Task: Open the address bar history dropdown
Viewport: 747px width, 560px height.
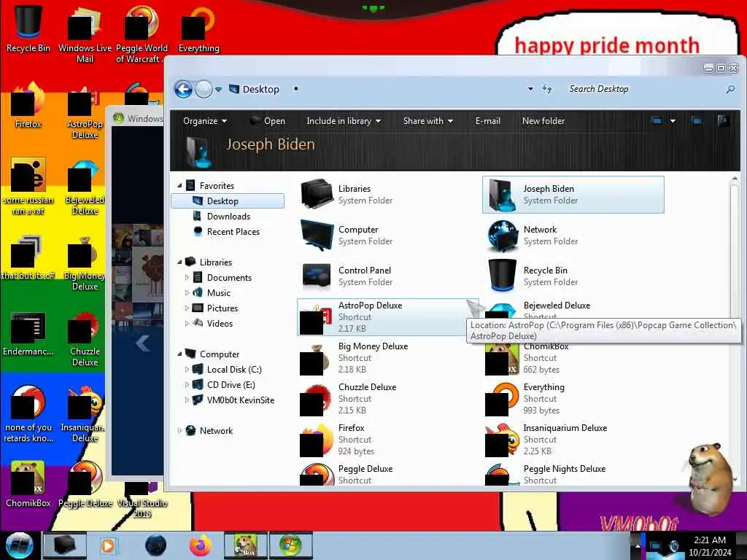Action: click(530, 89)
